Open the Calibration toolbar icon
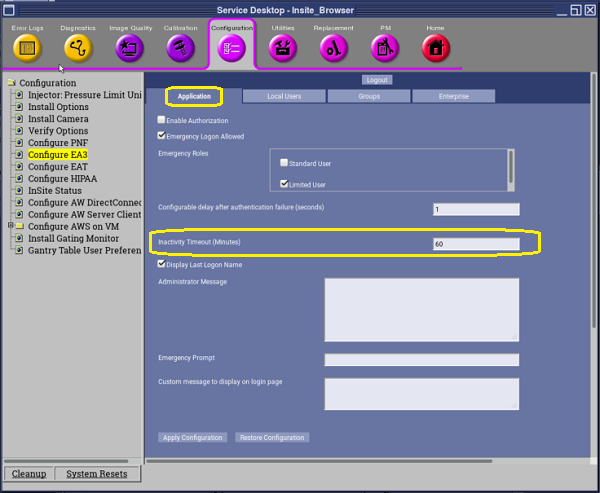This screenshot has height=493, width=600. click(180, 47)
